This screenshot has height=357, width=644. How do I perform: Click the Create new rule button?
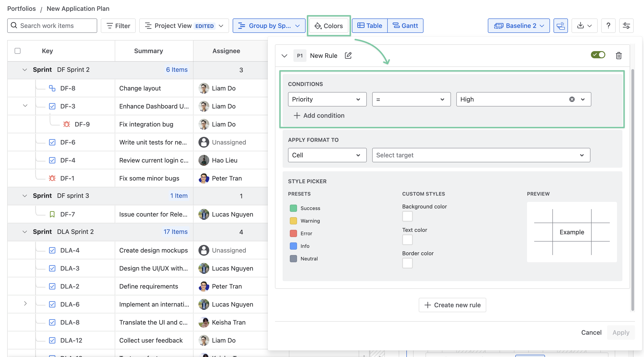point(452,305)
